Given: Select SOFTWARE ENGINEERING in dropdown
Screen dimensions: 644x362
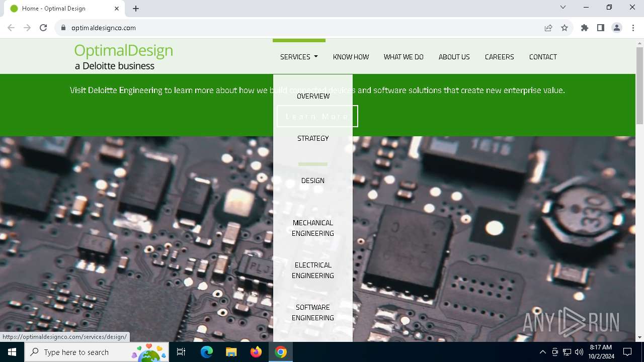Looking at the screenshot, I should pos(313,312).
